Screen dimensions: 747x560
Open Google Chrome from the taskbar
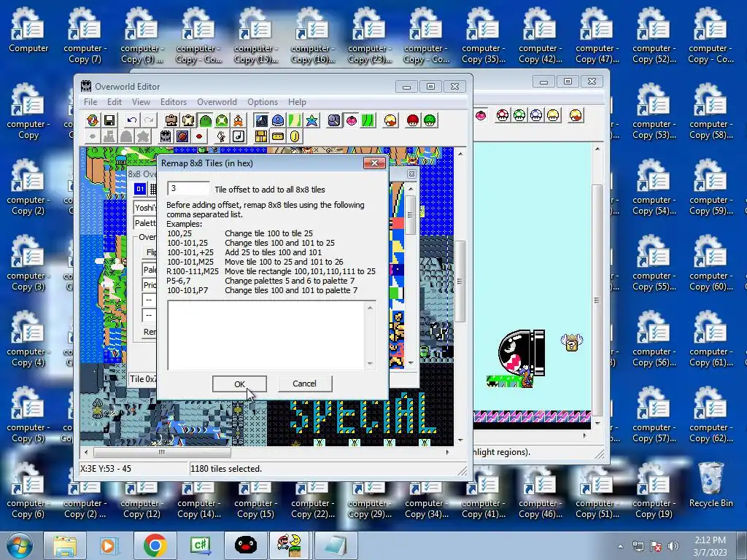click(155, 545)
